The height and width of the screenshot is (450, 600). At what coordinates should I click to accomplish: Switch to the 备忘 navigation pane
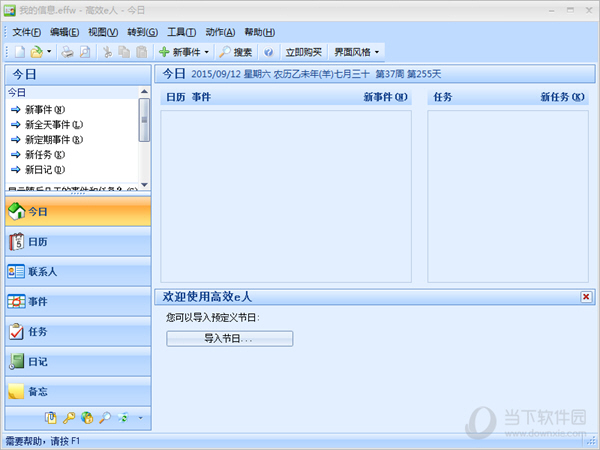pyautogui.click(x=78, y=392)
